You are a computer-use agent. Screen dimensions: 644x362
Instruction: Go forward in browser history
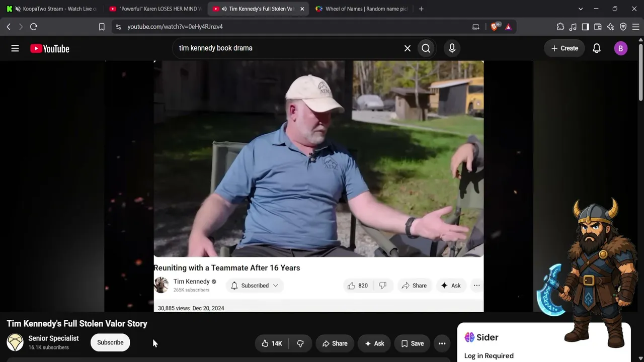(21, 27)
